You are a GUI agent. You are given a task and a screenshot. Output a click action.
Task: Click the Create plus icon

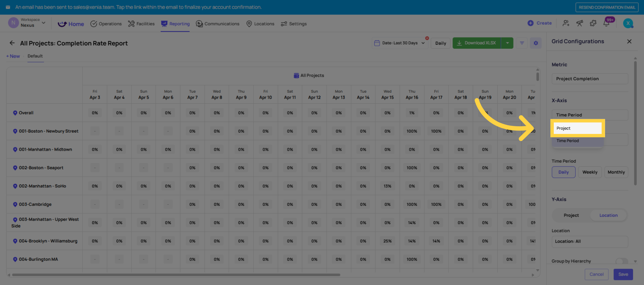(530, 23)
